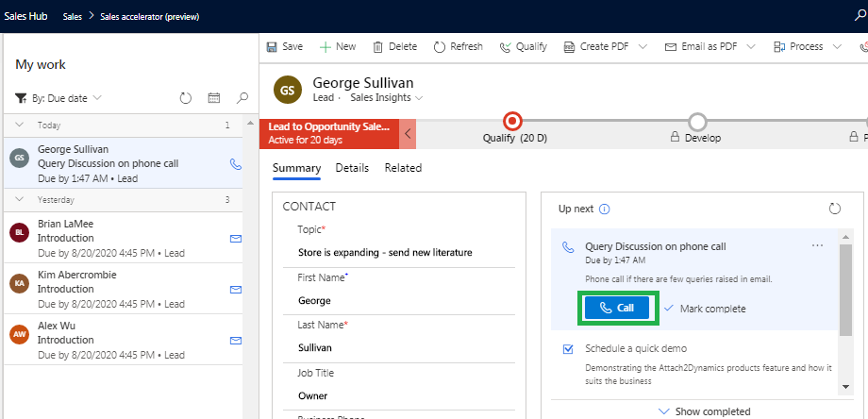The height and width of the screenshot is (419, 868).
Task: Select George Sullivan work item
Action: [124, 164]
